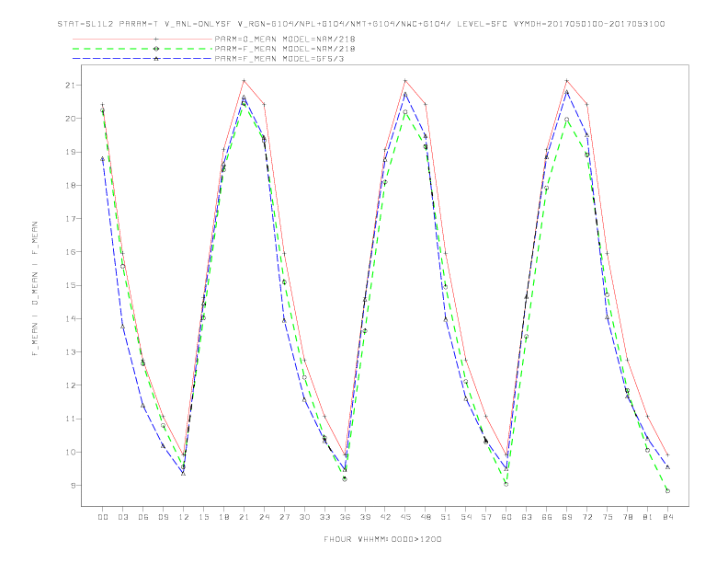Click x-axis tick label 36
728x563 pixels.
[x=345, y=517]
